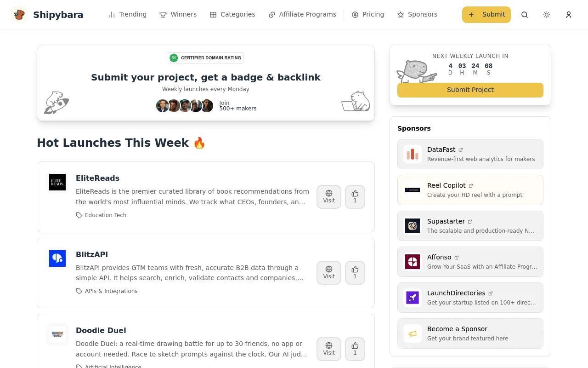Click the Submit Project button
Image resolution: width=588 pixels, height=368 pixels.
tap(470, 90)
